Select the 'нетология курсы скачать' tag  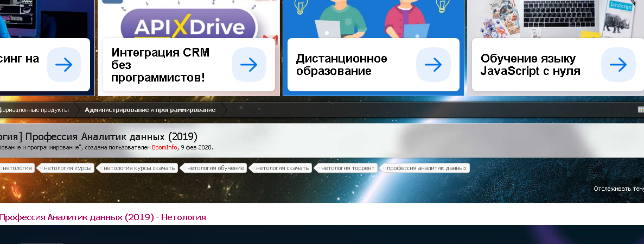(x=139, y=168)
